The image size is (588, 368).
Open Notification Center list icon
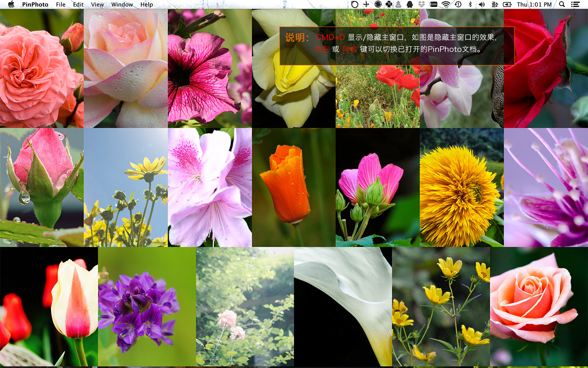[575, 4]
